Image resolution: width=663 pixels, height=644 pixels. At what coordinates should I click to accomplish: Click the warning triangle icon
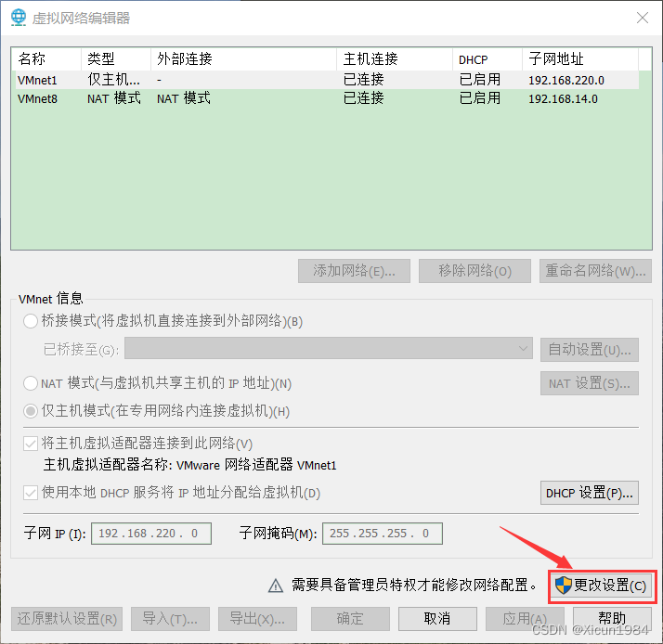click(x=276, y=586)
